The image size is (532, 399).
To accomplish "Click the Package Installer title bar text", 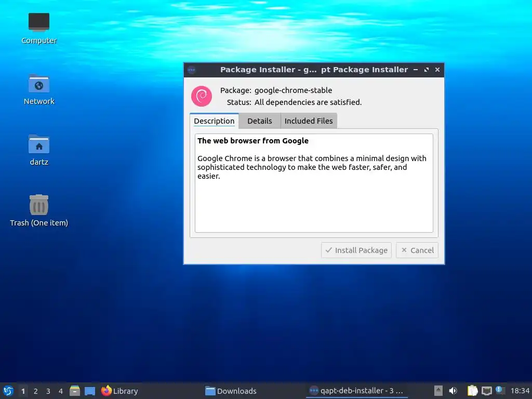I will pos(314,70).
